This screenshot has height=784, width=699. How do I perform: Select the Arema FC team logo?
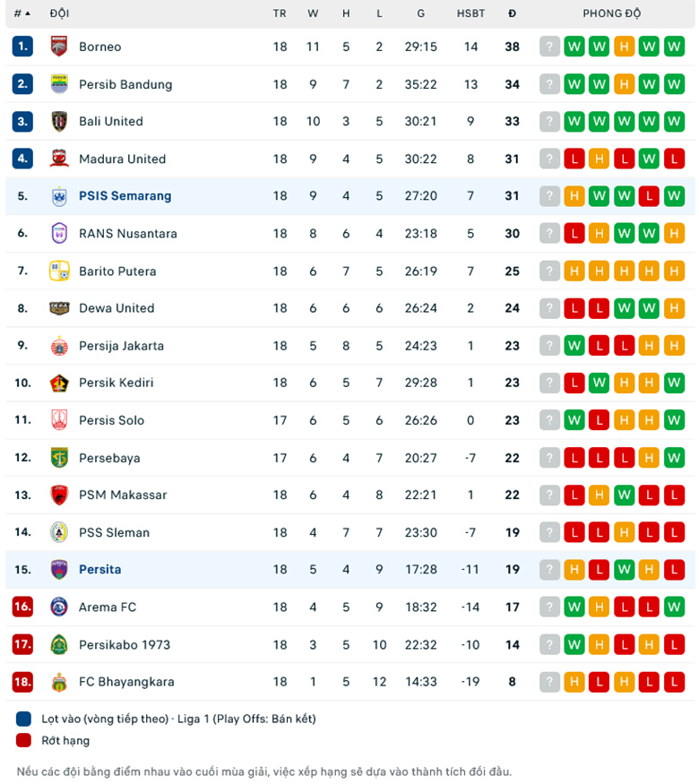pyautogui.click(x=56, y=607)
